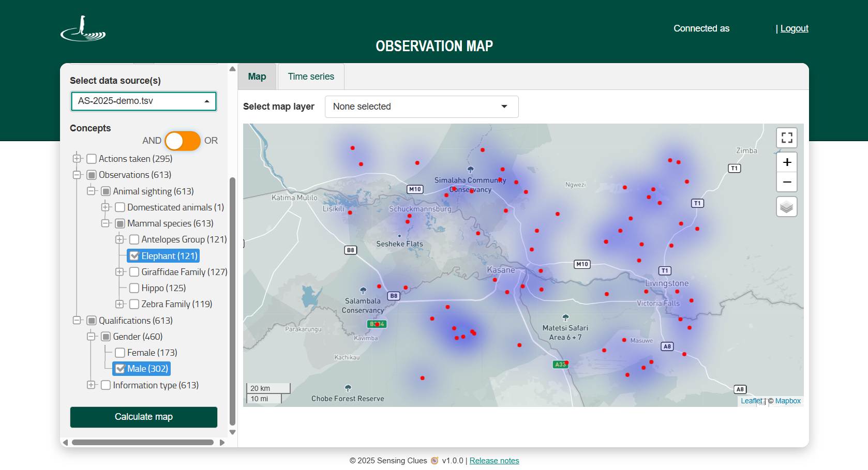Check the Female checkbox
The width and height of the screenshot is (868, 470).
[120, 353]
